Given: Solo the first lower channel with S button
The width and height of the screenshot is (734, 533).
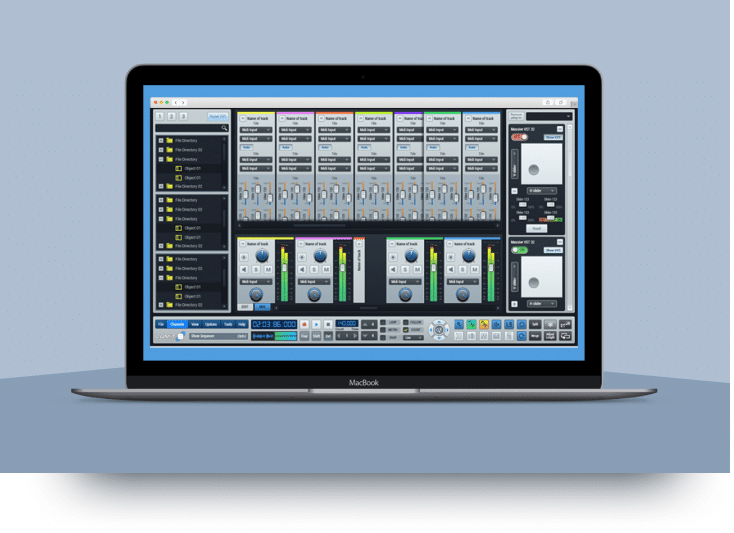Looking at the screenshot, I should coord(256,269).
